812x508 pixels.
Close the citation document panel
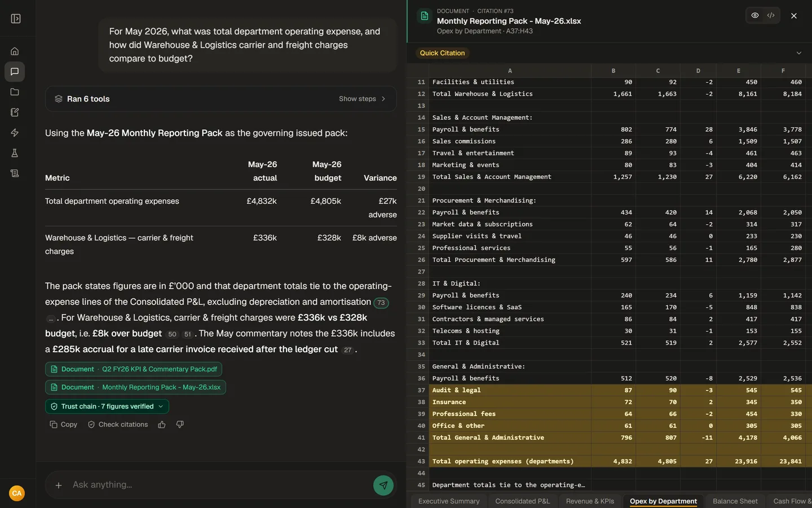coord(794,16)
